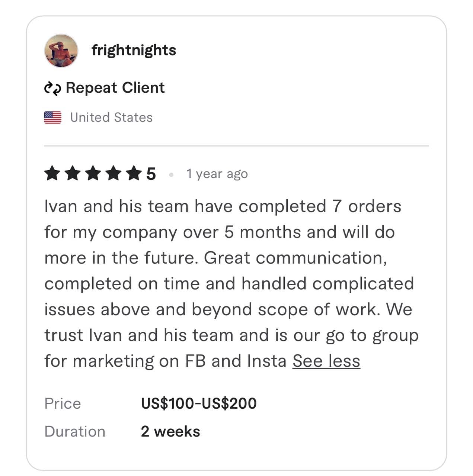Click the first rating star
The height and width of the screenshot is (476, 473).
[52, 174]
